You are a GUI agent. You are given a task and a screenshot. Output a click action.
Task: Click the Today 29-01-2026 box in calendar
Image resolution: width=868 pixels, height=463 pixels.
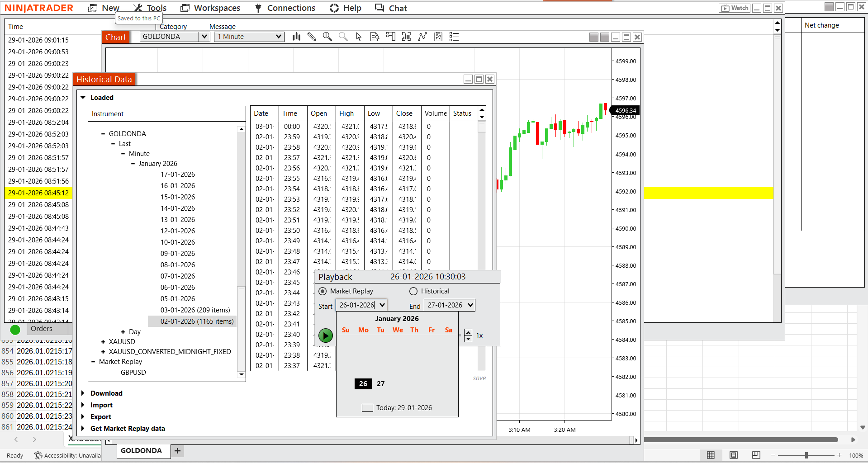(x=367, y=408)
